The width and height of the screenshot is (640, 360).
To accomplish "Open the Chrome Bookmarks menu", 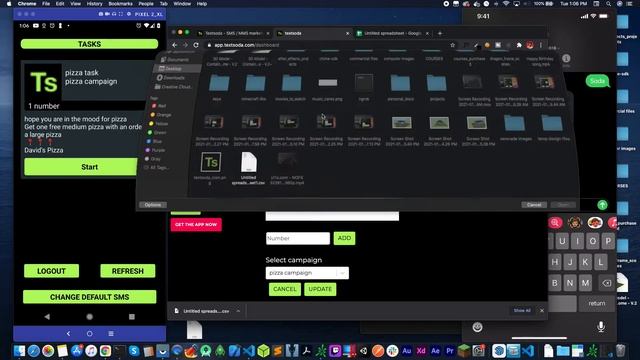I will click(120, 4).
